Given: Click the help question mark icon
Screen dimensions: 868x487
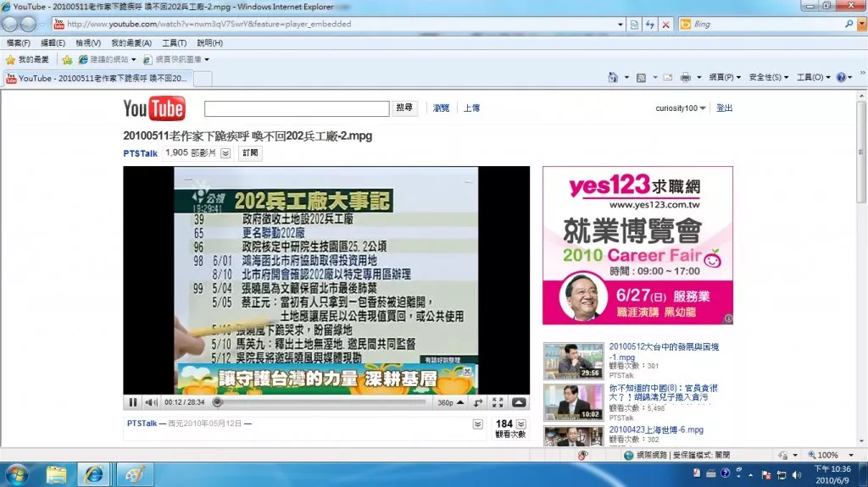Looking at the screenshot, I should click(842, 77).
